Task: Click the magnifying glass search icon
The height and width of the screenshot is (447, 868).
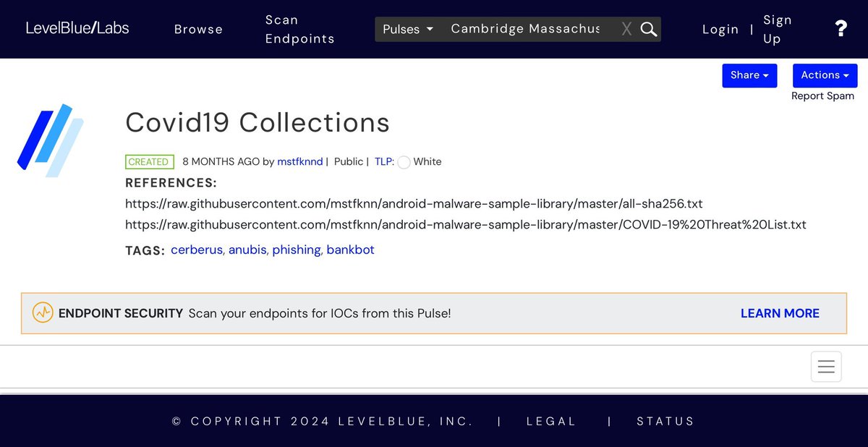Action: click(x=649, y=29)
